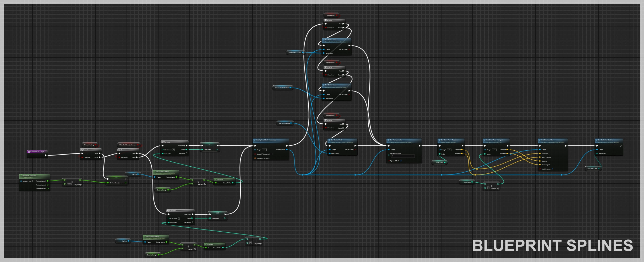Click the Branch icon under Allow Scaling
Image resolution: width=644 pixels, height=262 pixels.
point(82,150)
